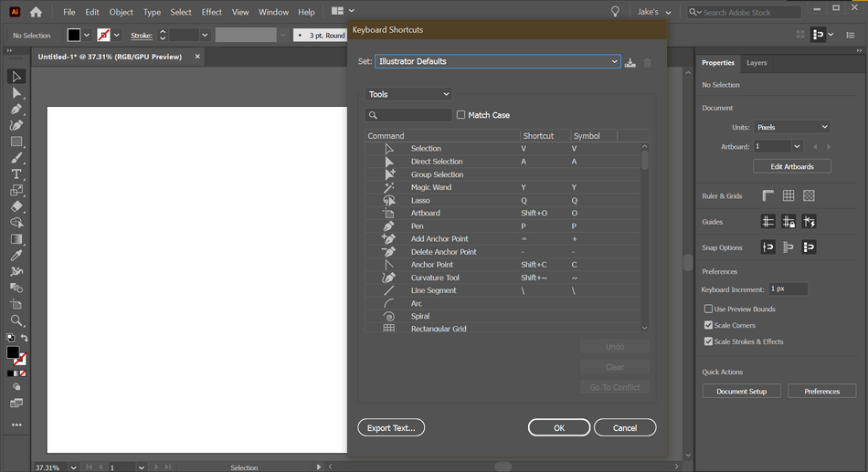Enable the Match Case checkbox

pyautogui.click(x=460, y=114)
